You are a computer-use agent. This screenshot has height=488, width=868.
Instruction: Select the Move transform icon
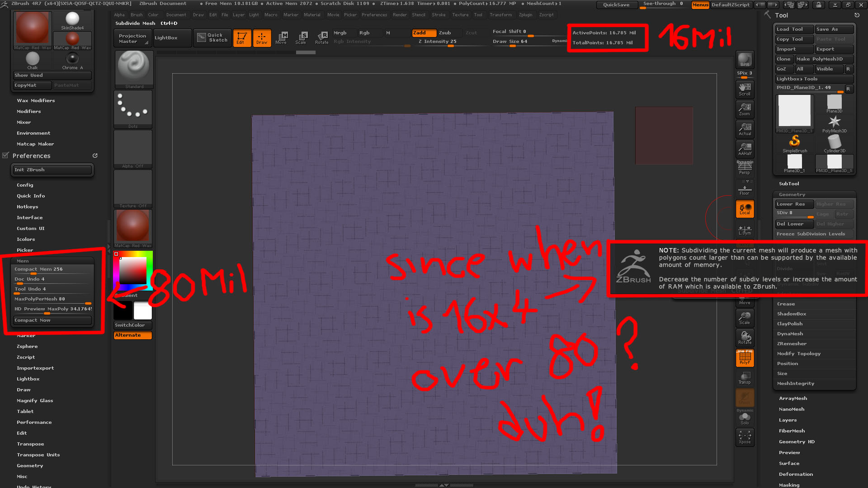282,38
